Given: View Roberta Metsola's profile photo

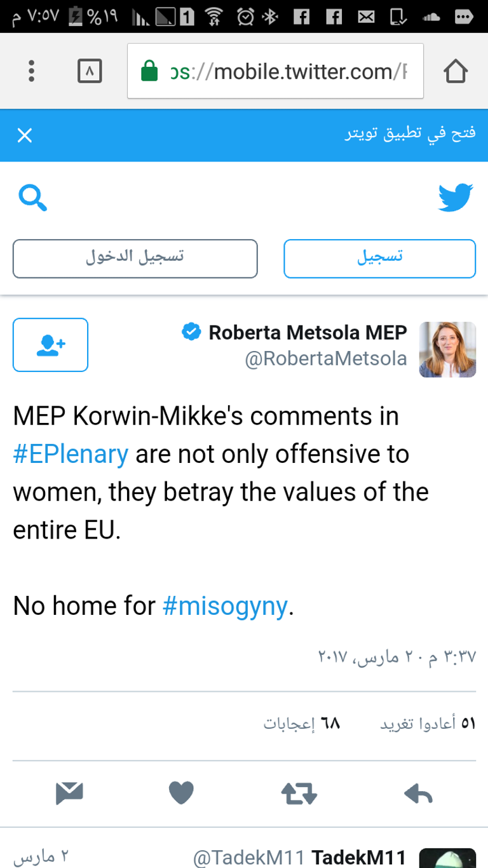Looking at the screenshot, I should pyautogui.click(x=447, y=349).
